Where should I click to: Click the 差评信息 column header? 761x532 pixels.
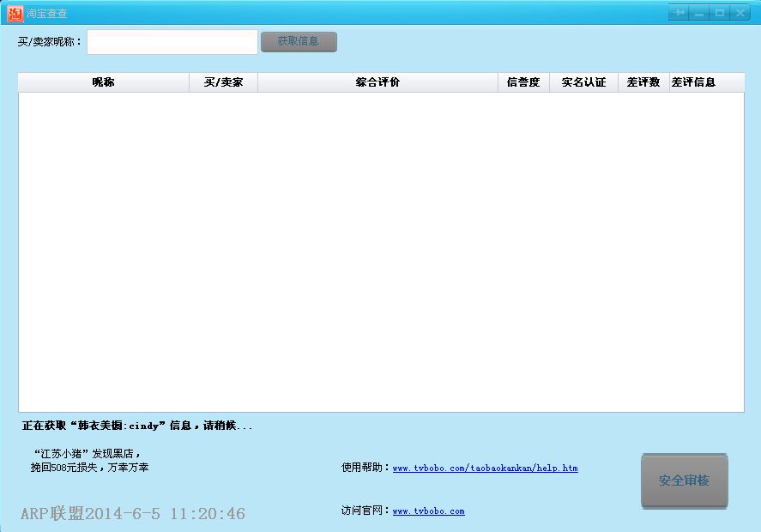706,82
